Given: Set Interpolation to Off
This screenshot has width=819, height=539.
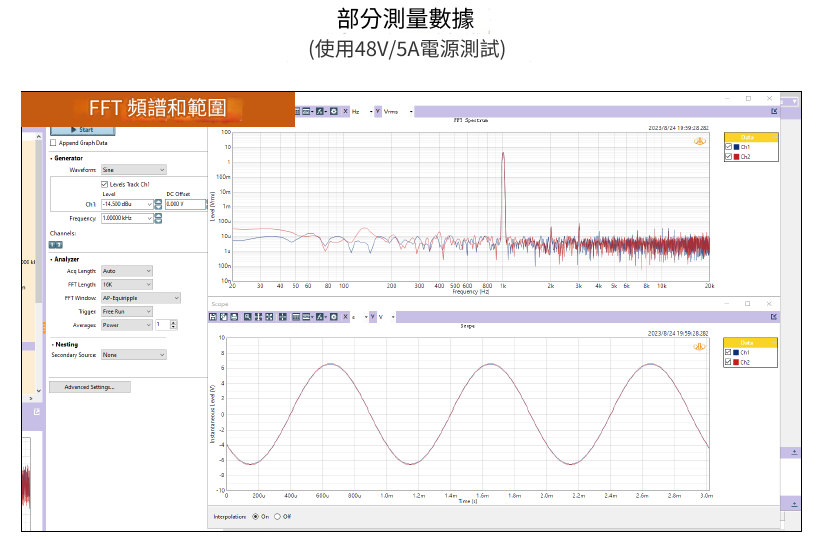Looking at the screenshot, I should (278, 517).
